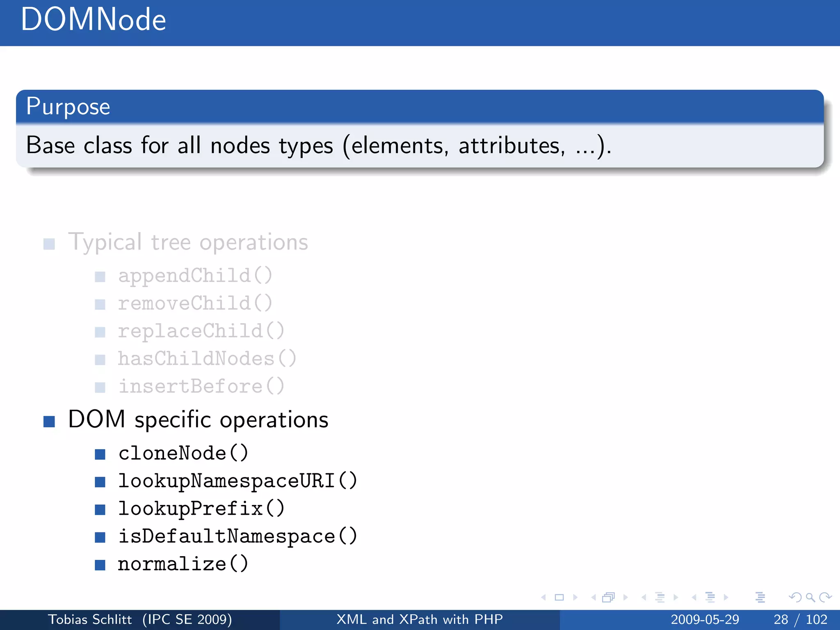This screenshot has width=840, height=630.
Task: Click the page number 28 / 102
Action: pos(800,619)
